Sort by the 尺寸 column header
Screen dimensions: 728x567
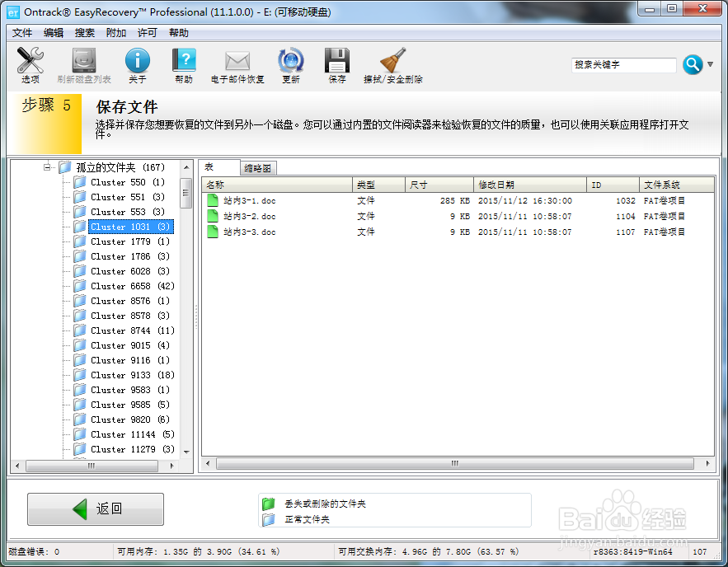coord(439,185)
